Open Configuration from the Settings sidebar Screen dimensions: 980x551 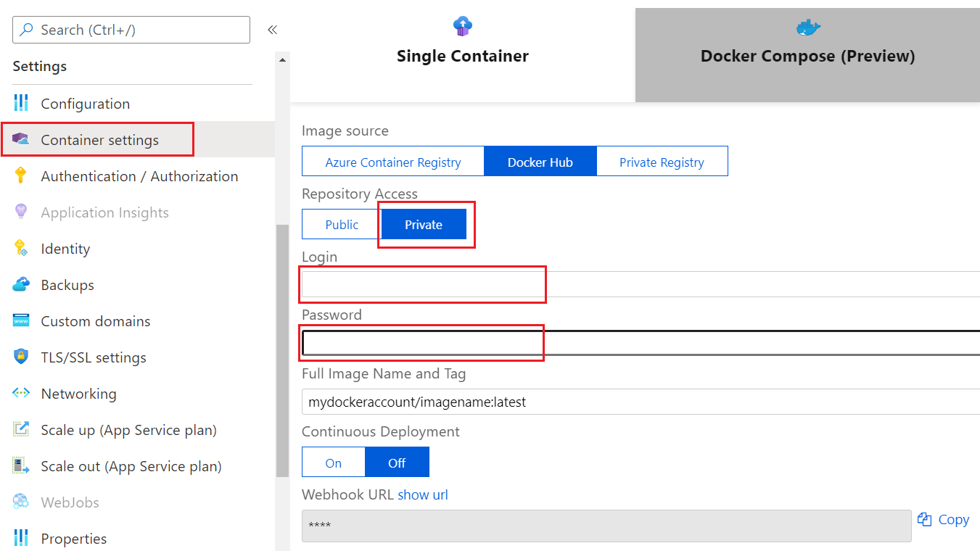click(x=85, y=103)
